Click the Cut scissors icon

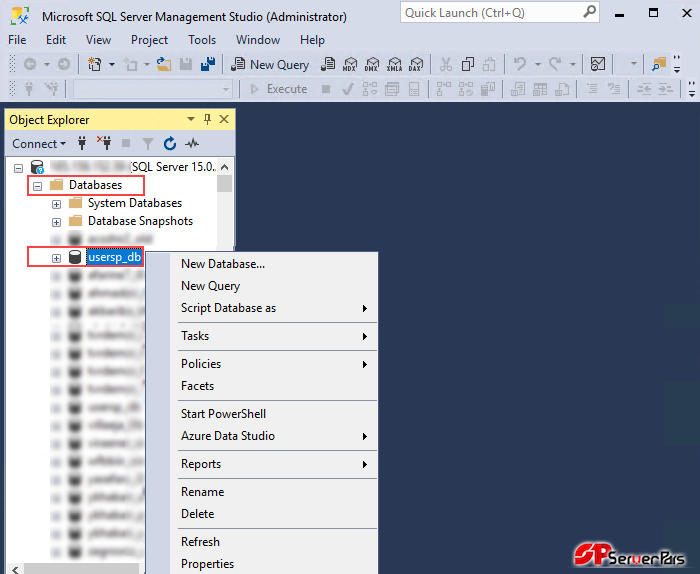[446, 65]
